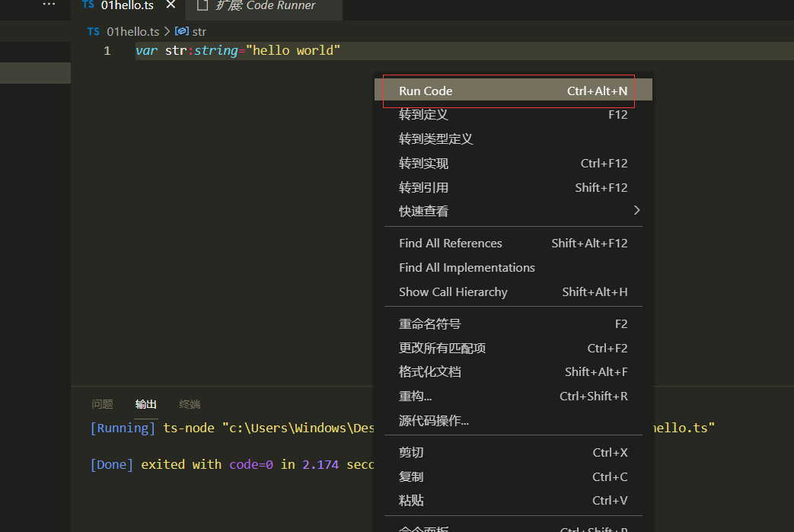
Task: Expand the 快速查看 submenu arrow
Action: (x=637, y=210)
